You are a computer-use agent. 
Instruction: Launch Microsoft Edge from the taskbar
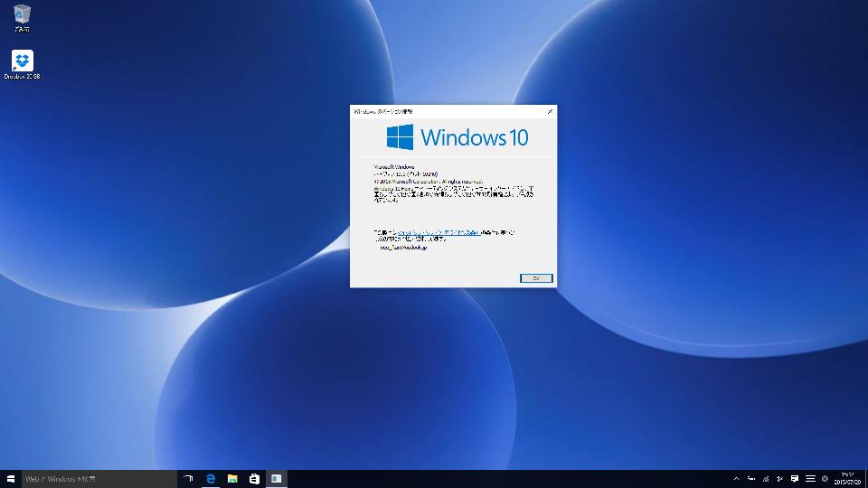click(211, 479)
